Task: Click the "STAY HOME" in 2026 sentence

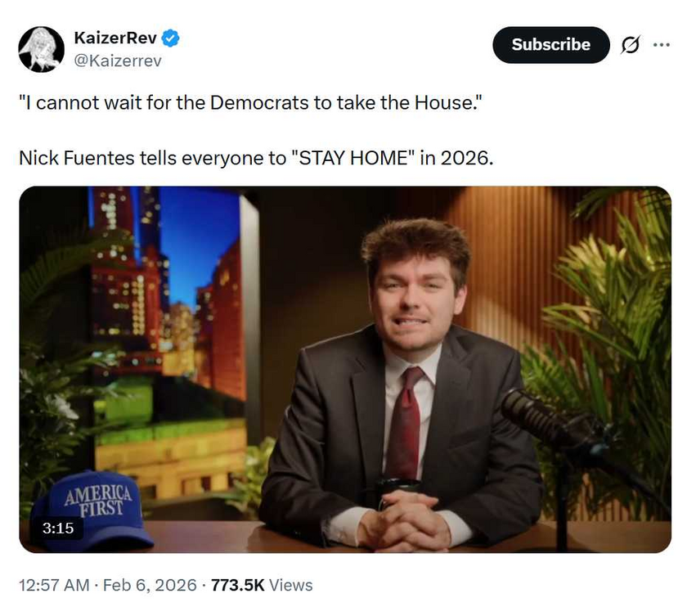Action: 256,158
